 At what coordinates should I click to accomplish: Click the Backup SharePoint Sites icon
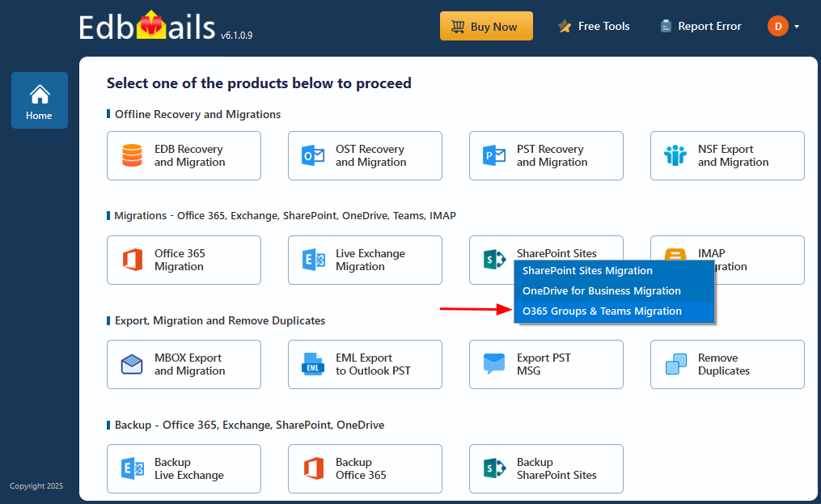494,468
